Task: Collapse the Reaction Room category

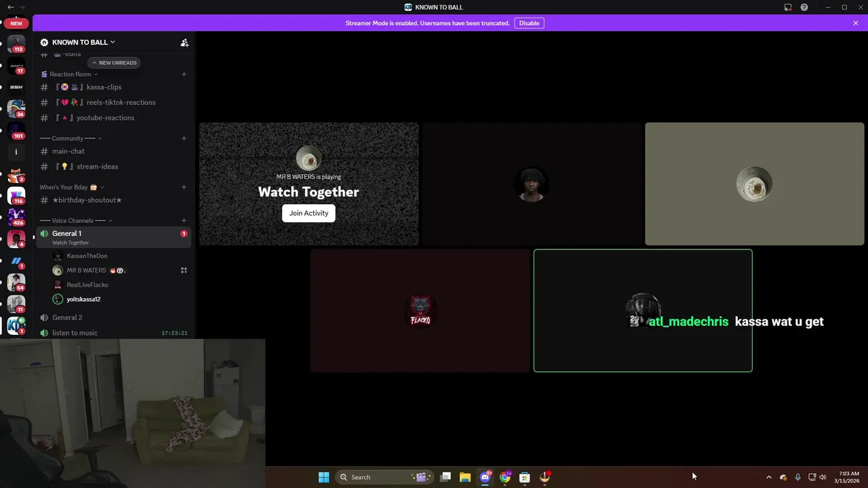Action: (70, 74)
